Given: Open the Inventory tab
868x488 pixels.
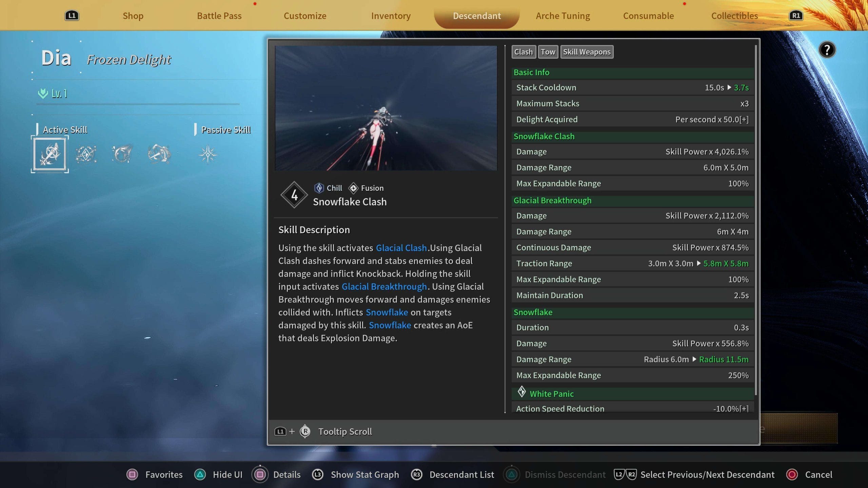Looking at the screenshot, I should click(x=391, y=16).
